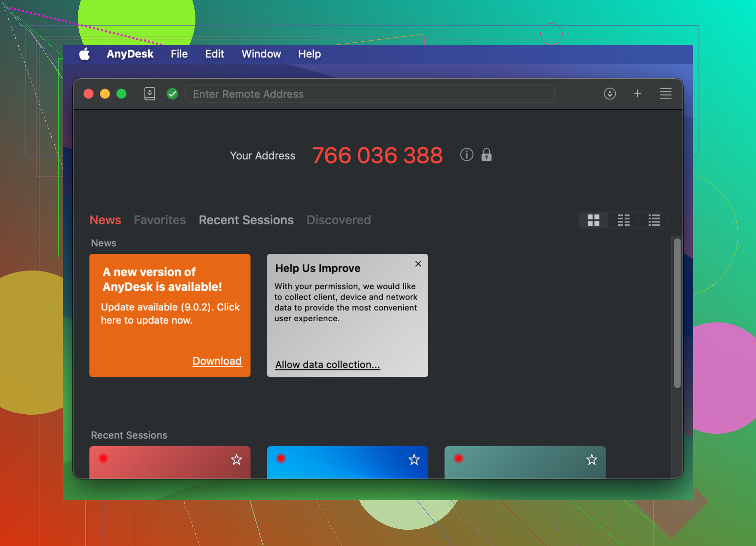
Task: Click the vertical scrollbar thumb
Action: [x=677, y=313]
